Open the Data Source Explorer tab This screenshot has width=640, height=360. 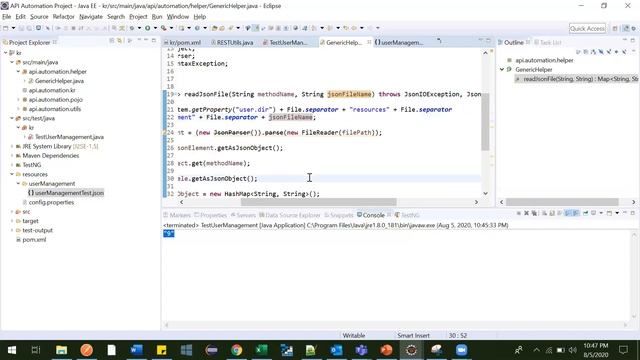289,215
